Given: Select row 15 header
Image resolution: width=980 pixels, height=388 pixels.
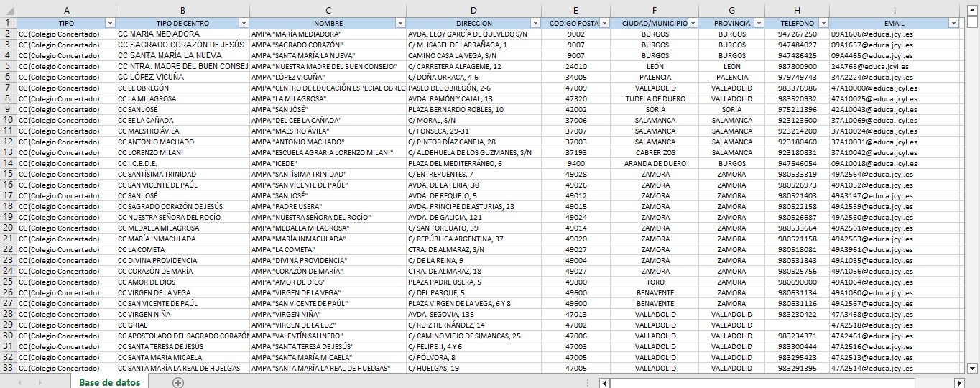Looking at the screenshot, I should [x=8, y=174].
